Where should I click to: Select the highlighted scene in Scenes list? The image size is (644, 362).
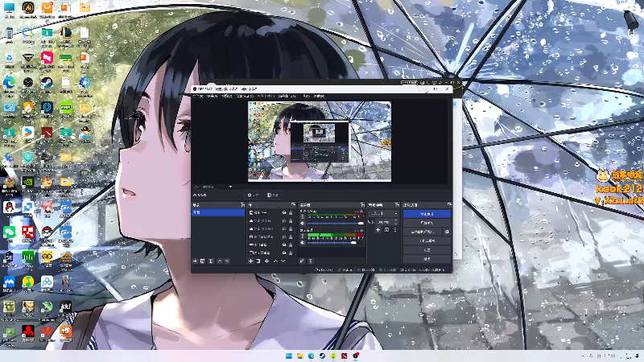coord(218,212)
